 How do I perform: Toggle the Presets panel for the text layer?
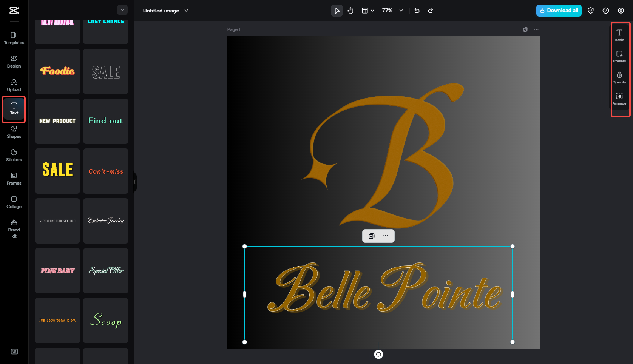[619, 56]
